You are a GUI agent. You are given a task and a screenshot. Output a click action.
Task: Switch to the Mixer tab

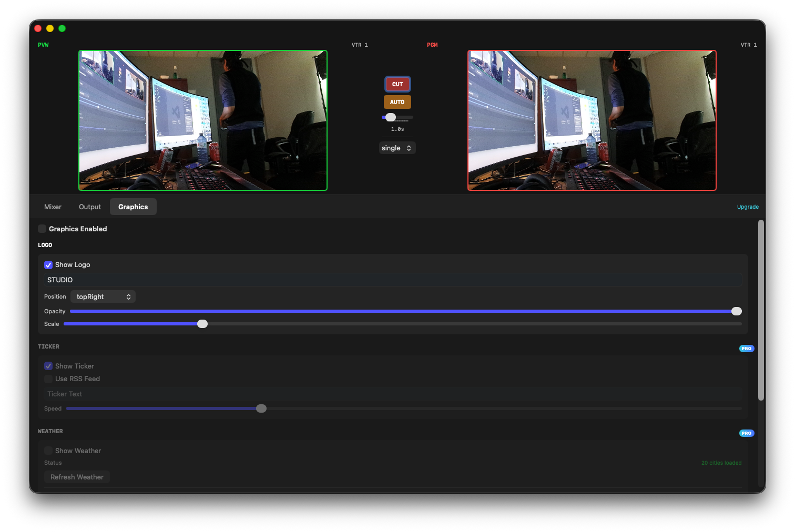coord(53,207)
